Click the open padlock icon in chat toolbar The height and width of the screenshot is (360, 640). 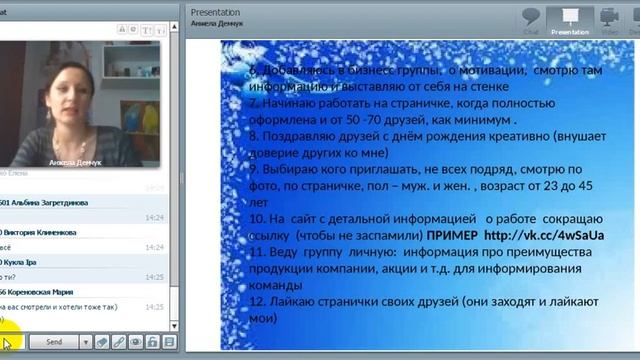(x=152, y=342)
